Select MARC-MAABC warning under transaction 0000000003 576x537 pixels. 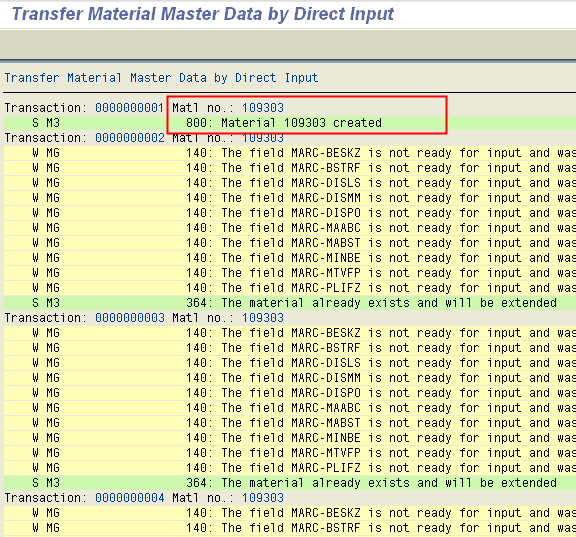pos(290,408)
